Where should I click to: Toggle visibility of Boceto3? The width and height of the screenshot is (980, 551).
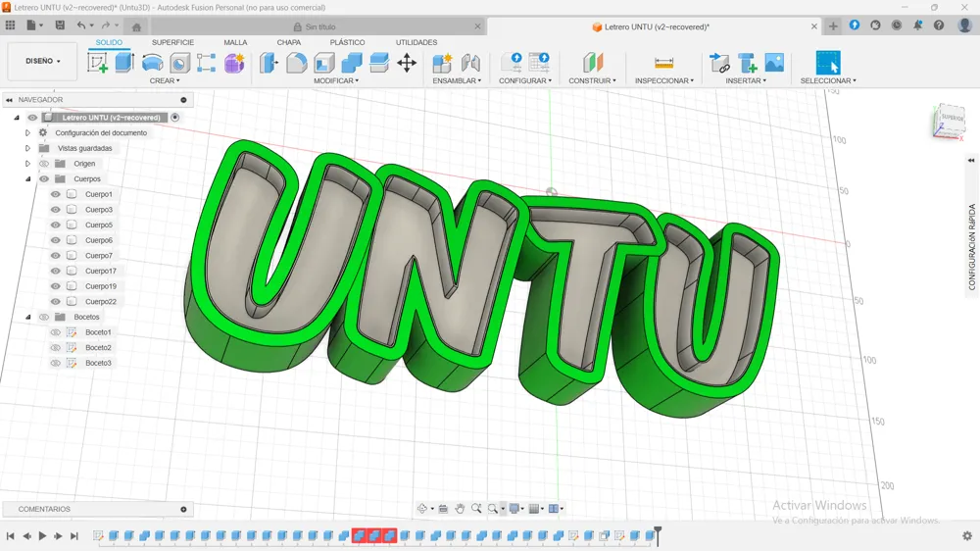[56, 363]
